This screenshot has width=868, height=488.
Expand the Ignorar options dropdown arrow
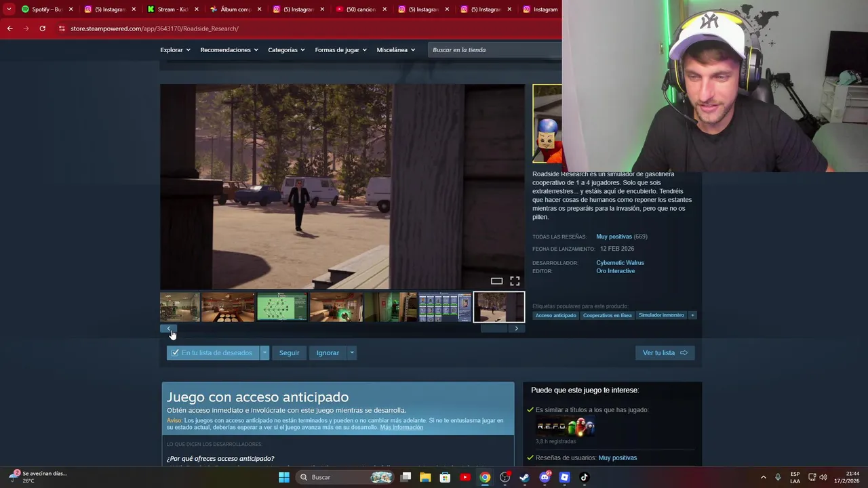tap(351, 352)
